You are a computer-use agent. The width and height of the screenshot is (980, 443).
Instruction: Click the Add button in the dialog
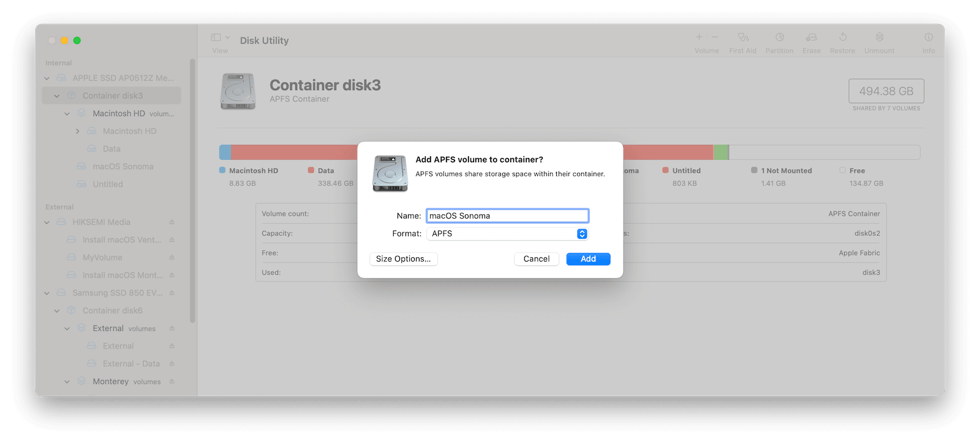(x=588, y=259)
